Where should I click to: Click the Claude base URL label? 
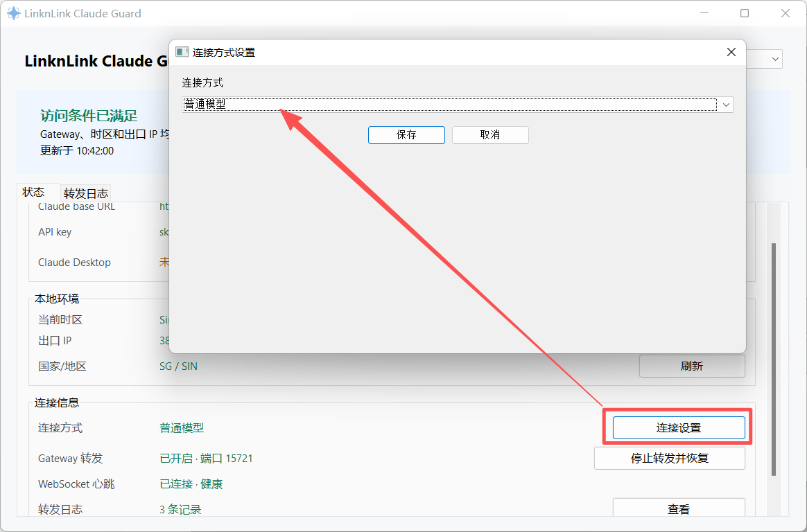point(77,206)
